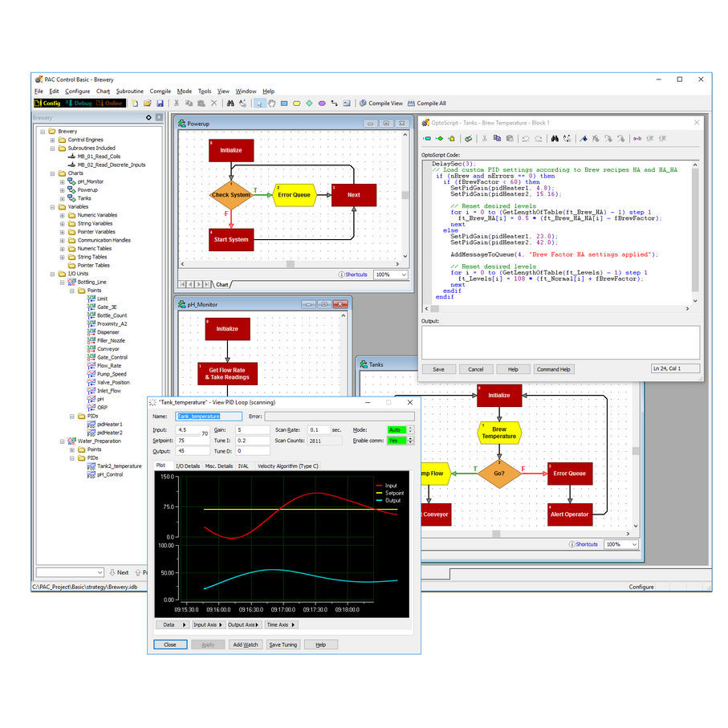The image size is (728, 728).
Task: Click the Mode stepper up arrow
Action: [411, 427]
